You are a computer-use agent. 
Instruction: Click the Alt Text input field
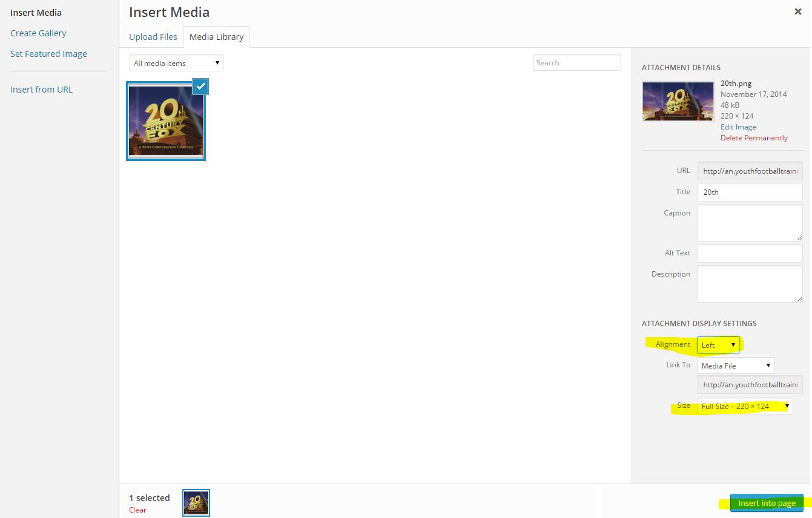coord(750,253)
